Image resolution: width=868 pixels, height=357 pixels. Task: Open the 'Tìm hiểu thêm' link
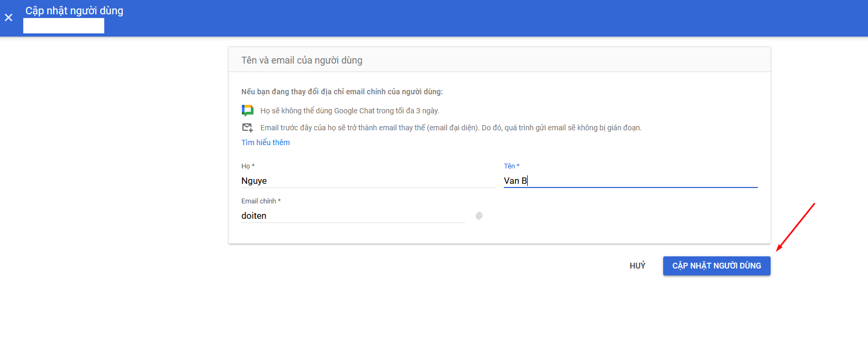(265, 142)
